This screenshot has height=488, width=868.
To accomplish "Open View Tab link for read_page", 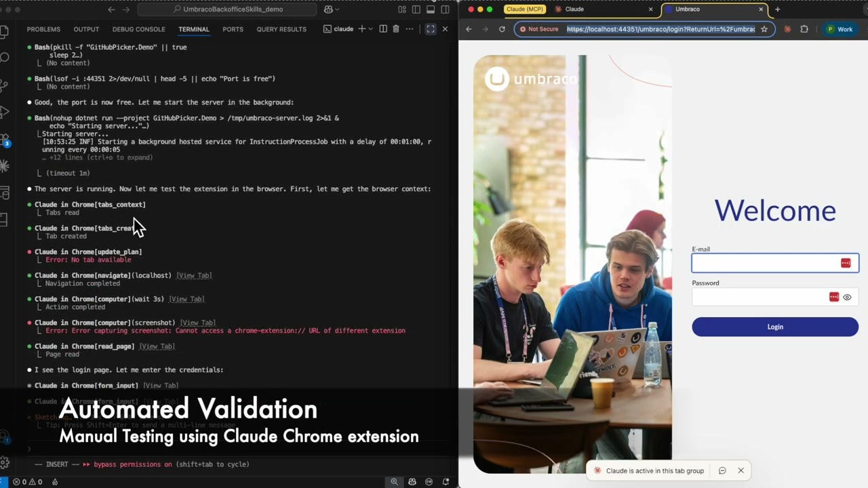I will click(x=157, y=346).
